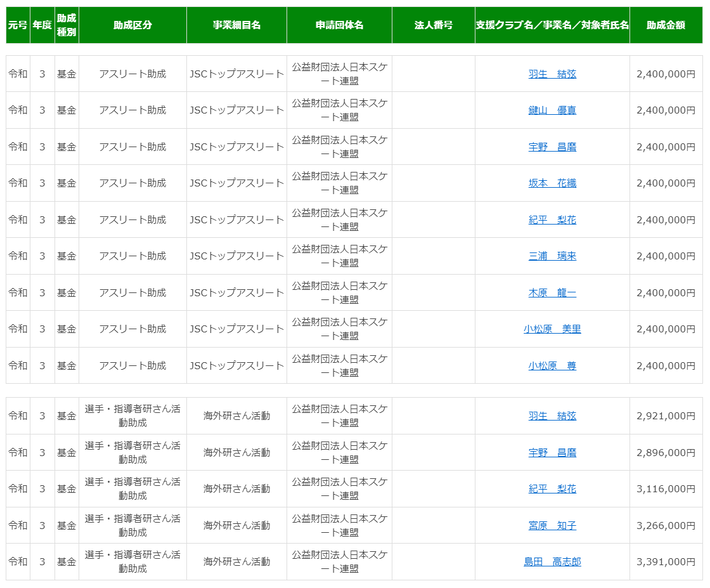The width and height of the screenshot is (710, 588).
Task: Open 羽生 結弦 link in 2,921,000円 row
Action: tap(552, 416)
